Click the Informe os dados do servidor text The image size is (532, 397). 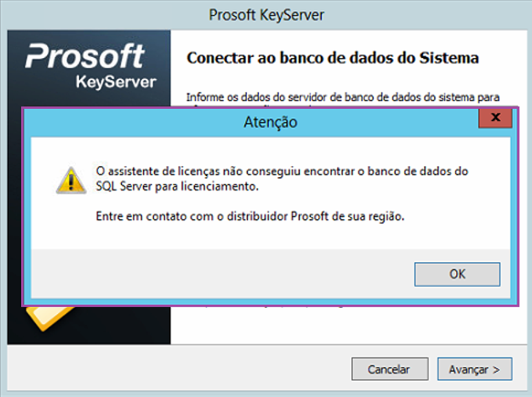[x=343, y=97]
